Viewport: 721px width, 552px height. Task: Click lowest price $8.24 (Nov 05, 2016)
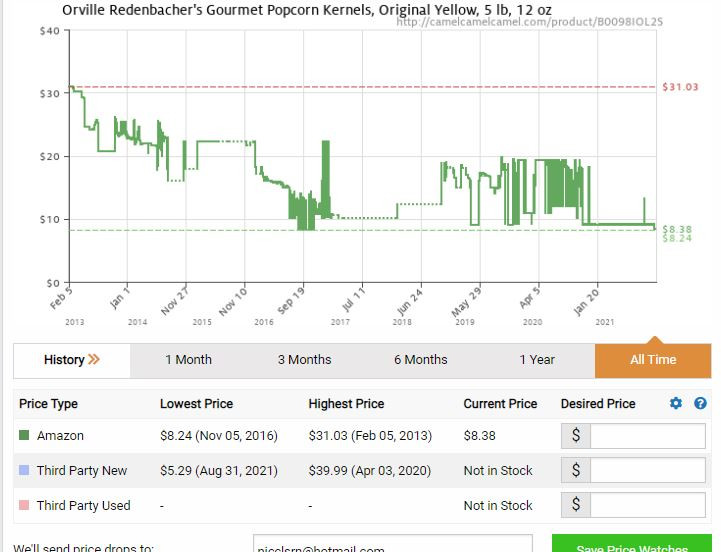point(219,436)
